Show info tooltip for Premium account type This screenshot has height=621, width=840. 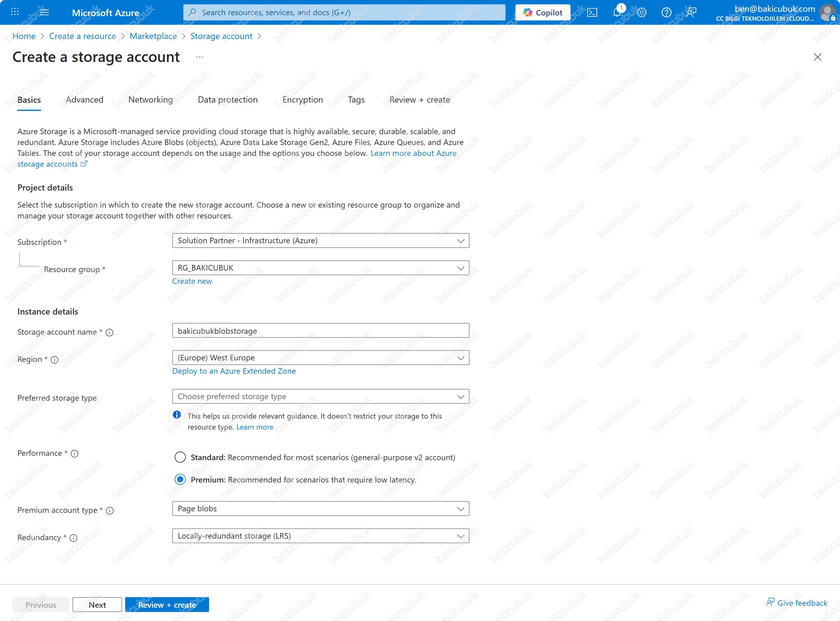110,510
